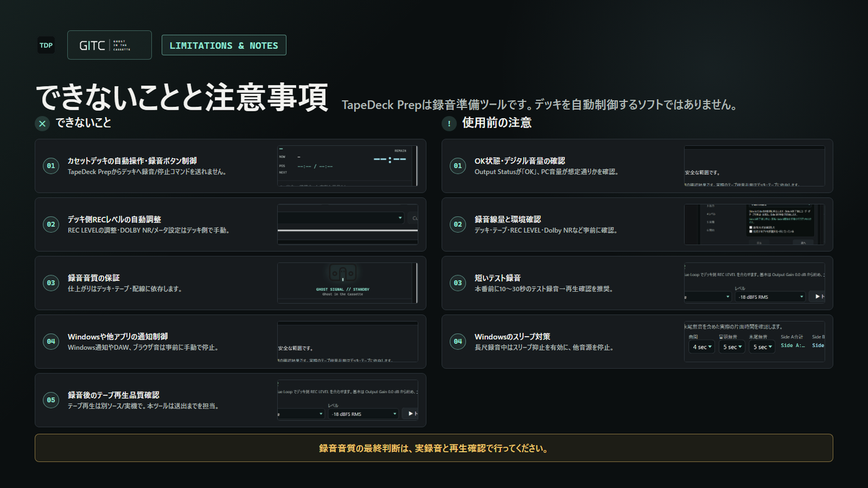868x488 pixels.
Task: Click カセットデッキの自動操作・録音ボタン制御 title
Action: click(132, 161)
